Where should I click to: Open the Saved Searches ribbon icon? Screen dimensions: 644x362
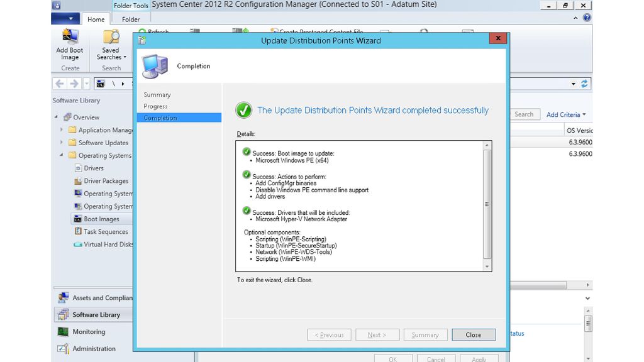(111, 37)
